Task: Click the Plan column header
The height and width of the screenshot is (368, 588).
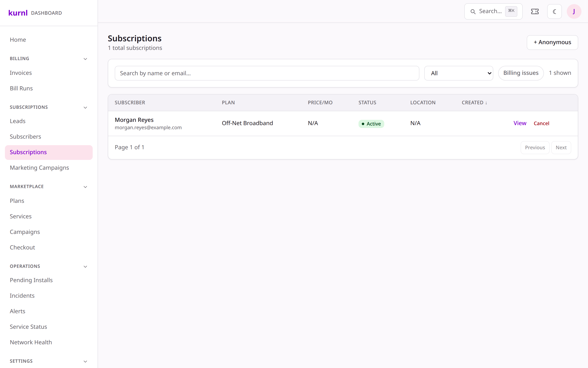Action: 228,102
